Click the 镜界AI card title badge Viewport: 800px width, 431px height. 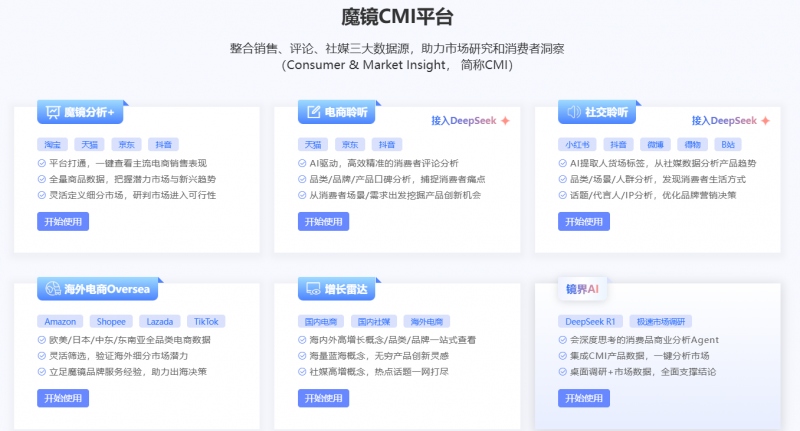581,290
